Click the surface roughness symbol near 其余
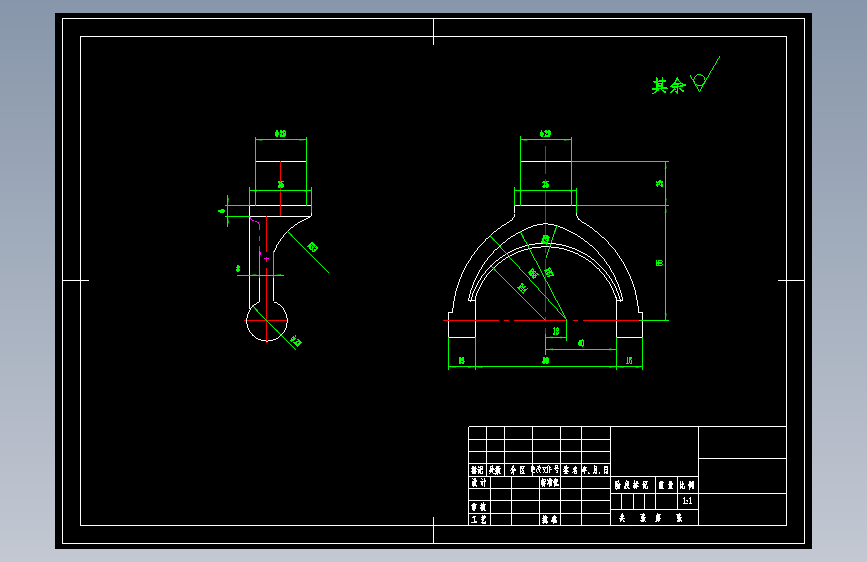The height and width of the screenshot is (562, 867). pos(704,75)
